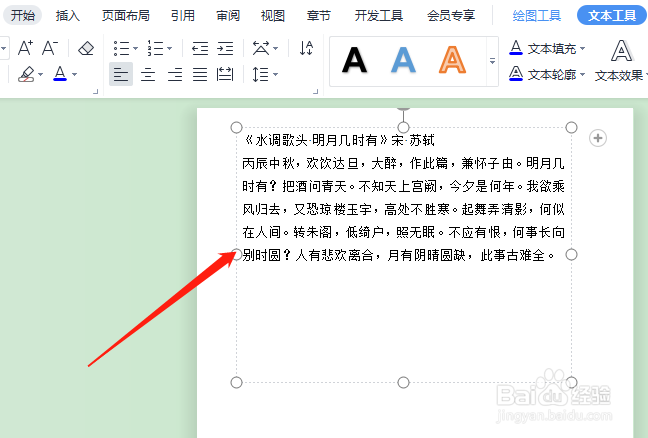Click the 文本填充 button
The height and width of the screenshot is (438, 648).
[x=543, y=48]
